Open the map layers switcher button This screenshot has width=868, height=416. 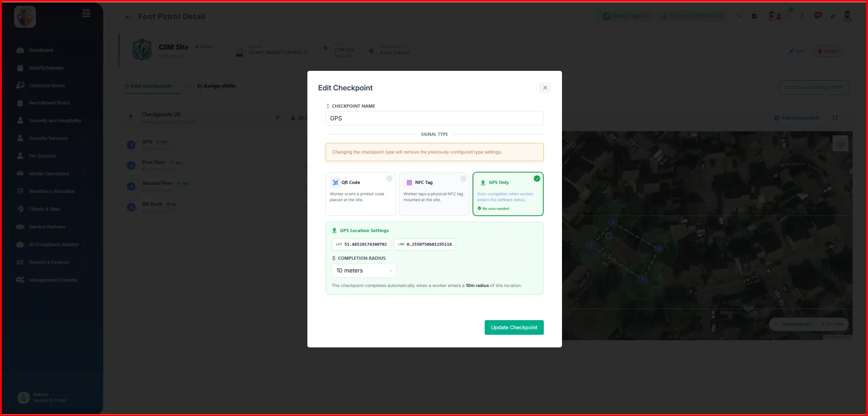click(840, 144)
